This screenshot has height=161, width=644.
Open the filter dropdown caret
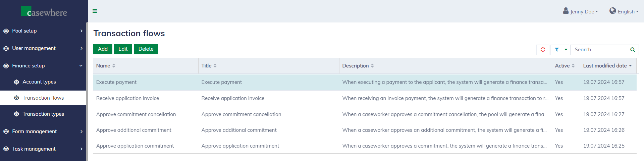click(566, 50)
